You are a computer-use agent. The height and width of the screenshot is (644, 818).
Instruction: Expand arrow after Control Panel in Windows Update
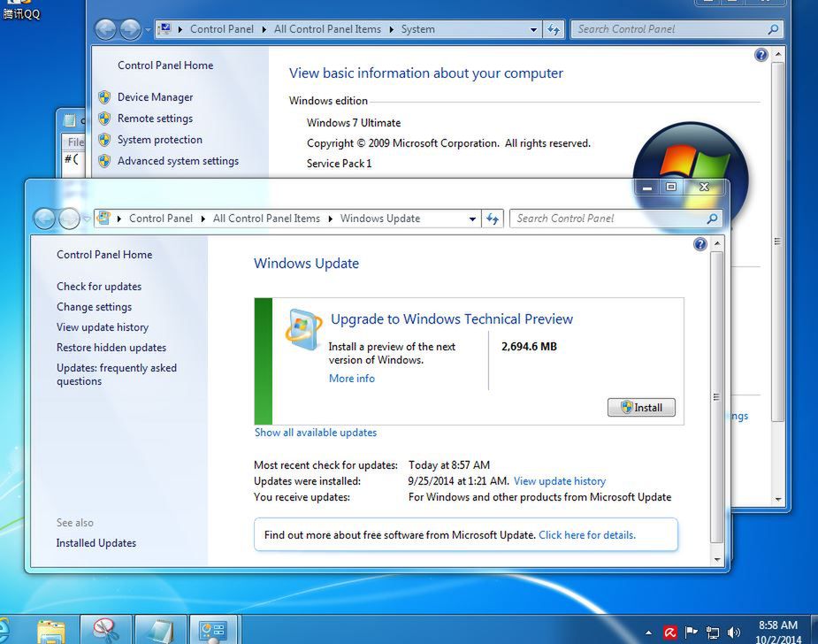point(203,218)
